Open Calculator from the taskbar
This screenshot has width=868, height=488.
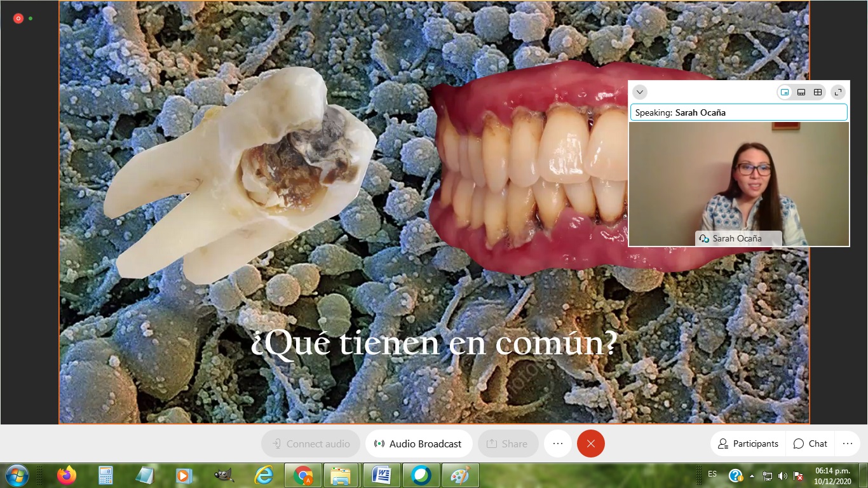point(105,475)
